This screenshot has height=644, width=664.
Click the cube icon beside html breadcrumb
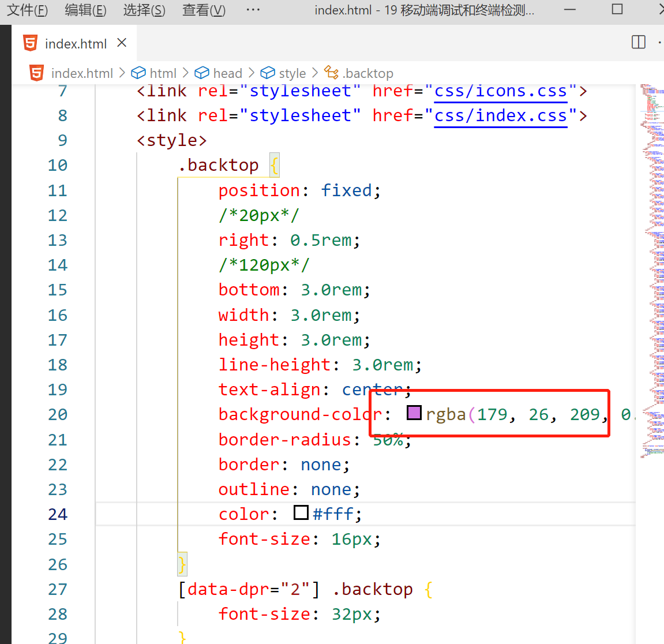click(x=138, y=73)
